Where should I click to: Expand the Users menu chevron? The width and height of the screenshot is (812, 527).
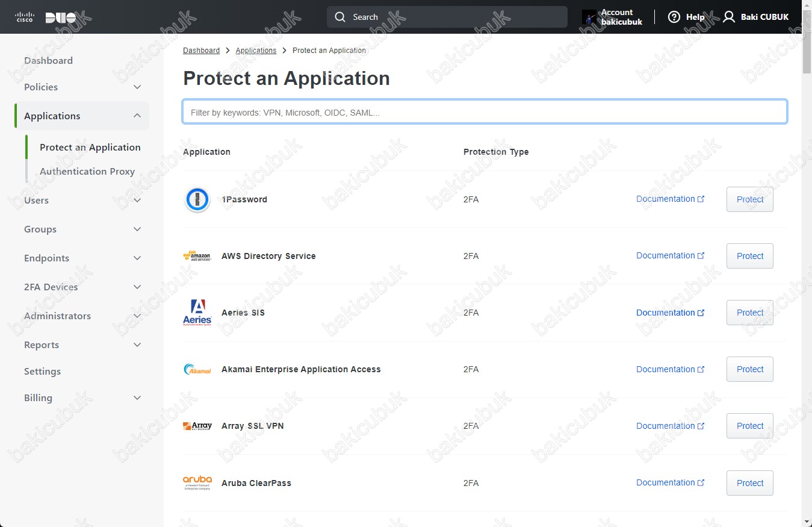tap(137, 201)
